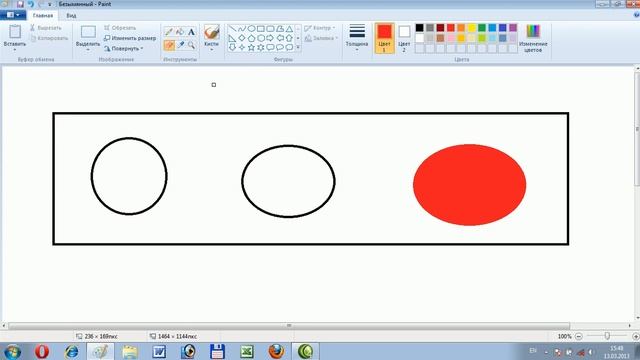Choose the Right arrow shape
Viewport: 640px width, 360px height.
coord(270,38)
